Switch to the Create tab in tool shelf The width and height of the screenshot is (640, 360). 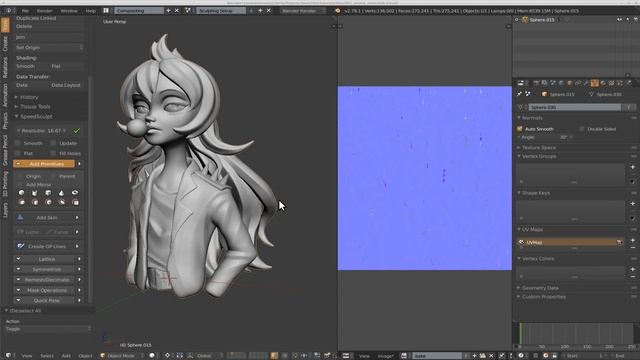(x=5, y=43)
